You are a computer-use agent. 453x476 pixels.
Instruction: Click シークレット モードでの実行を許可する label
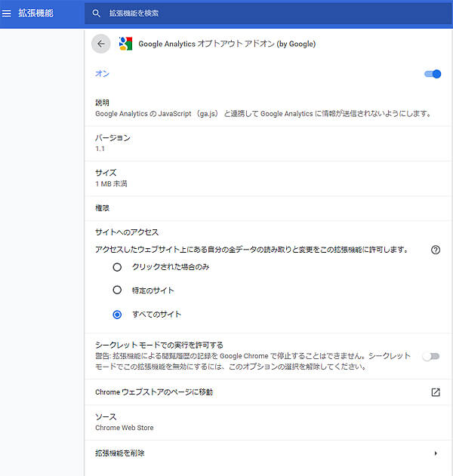tap(159, 345)
